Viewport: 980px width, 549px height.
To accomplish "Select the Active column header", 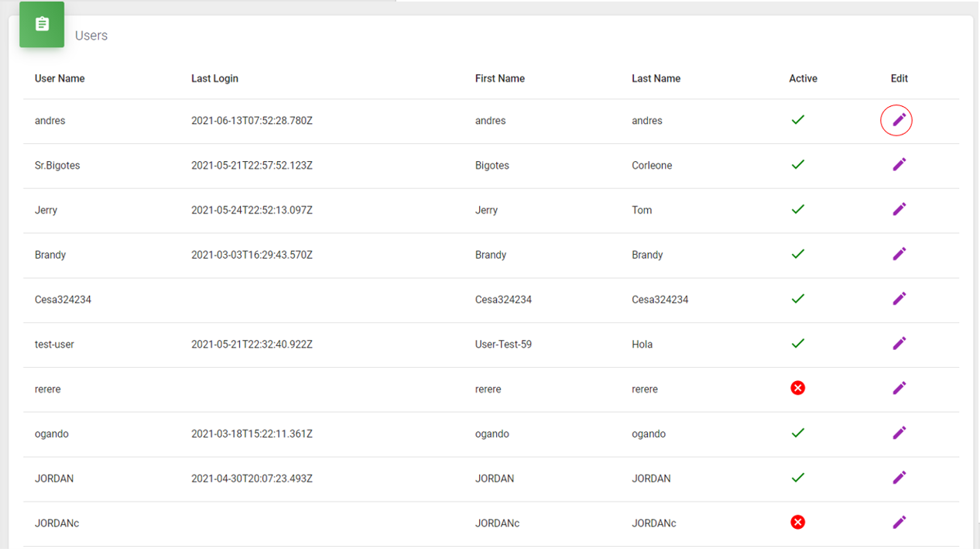I will (803, 78).
